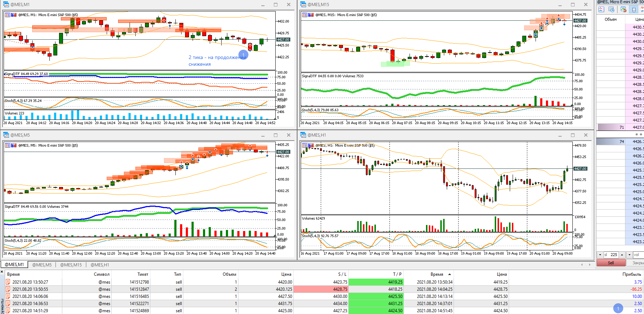Click the blue circled 1 marker on M1 chart

(x=243, y=55)
